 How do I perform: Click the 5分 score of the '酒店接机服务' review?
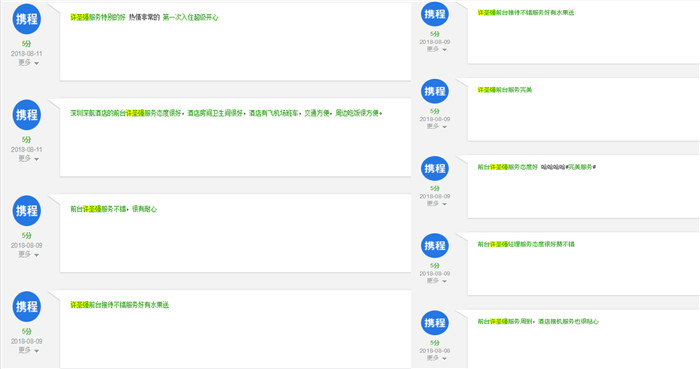(x=435, y=343)
